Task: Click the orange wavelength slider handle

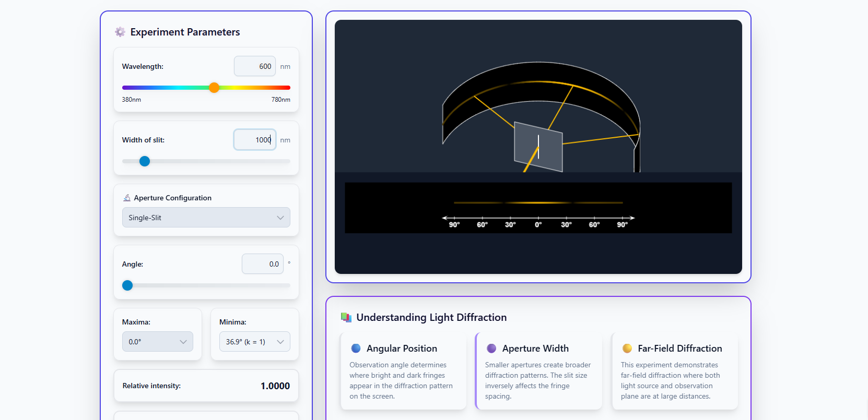Action: (x=214, y=88)
